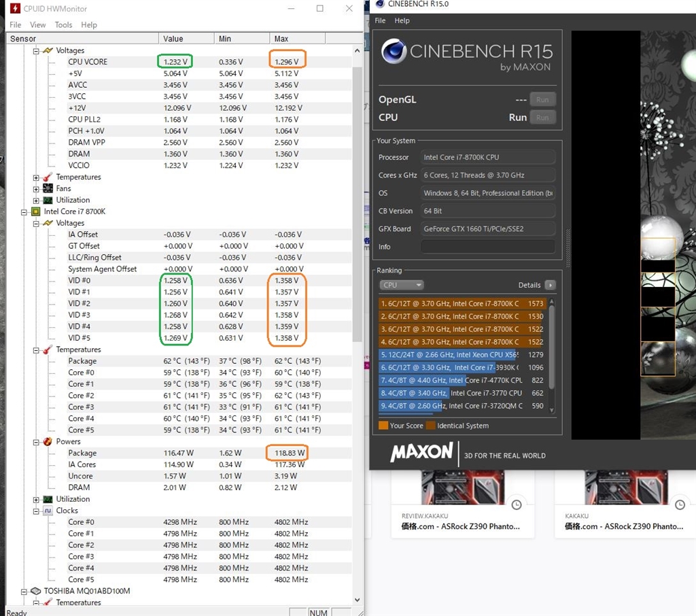Click the NUM status bar indicator

pyautogui.click(x=319, y=613)
